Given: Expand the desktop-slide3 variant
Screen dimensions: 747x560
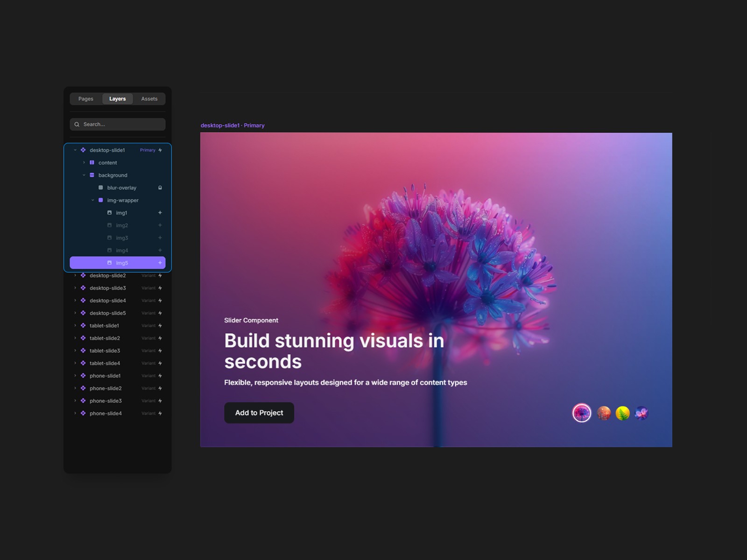Looking at the screenshot, I should 75,288.
